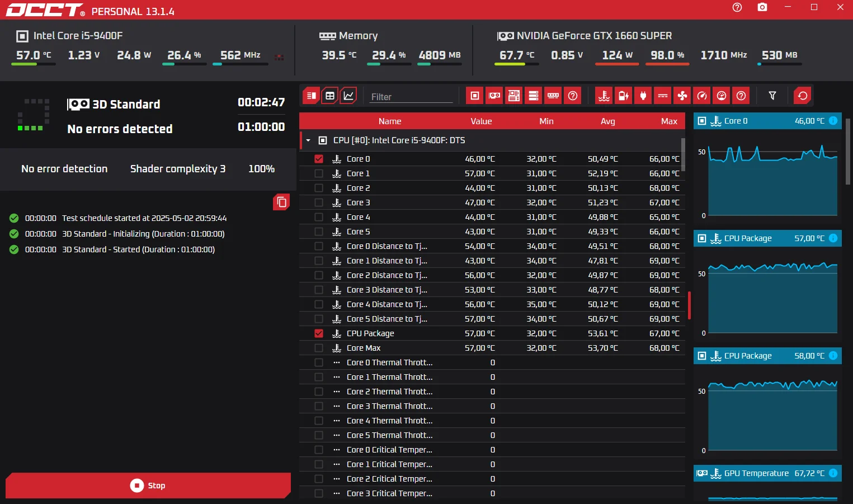Filter sensors by storage drive icon
This screenshot has width=853, height=504.
(534, 96)
